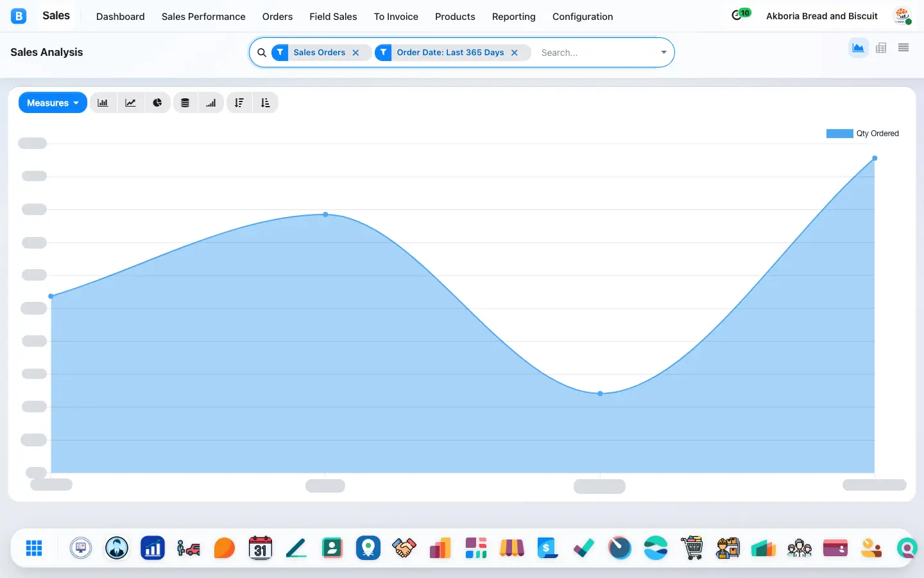This screenshot has width=924, height=578.
Task: Open the To Invoice menu
Action: click(x=396, y=17)
